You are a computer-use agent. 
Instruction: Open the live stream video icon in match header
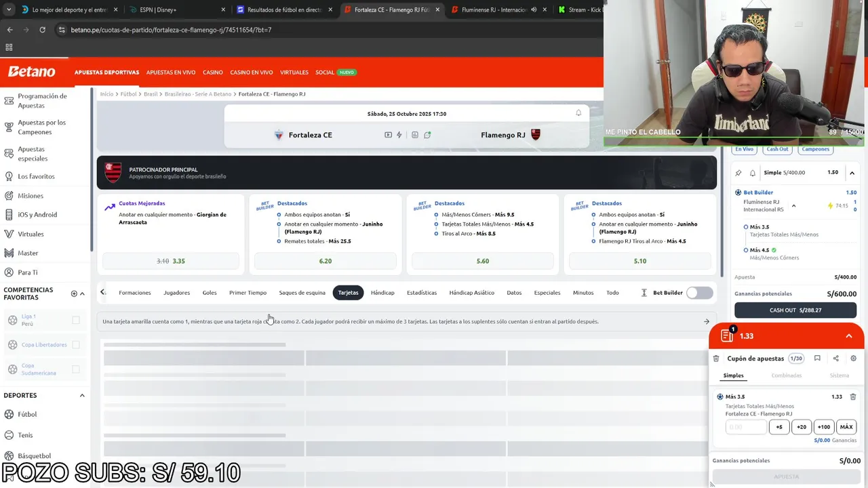tap(388, 135)
